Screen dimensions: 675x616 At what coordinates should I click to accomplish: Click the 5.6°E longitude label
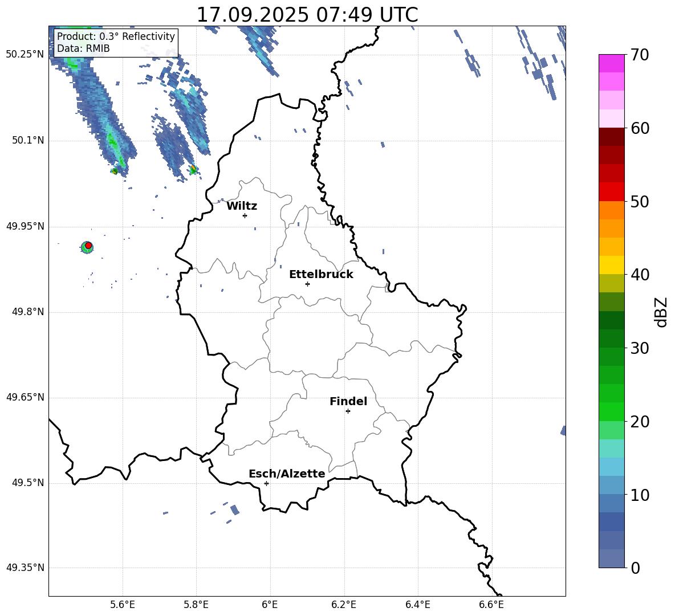pos(123,605)
